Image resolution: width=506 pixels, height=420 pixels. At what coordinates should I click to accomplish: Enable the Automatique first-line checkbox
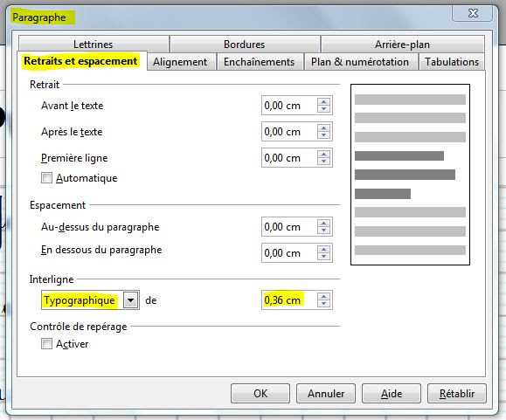point(46,178)
